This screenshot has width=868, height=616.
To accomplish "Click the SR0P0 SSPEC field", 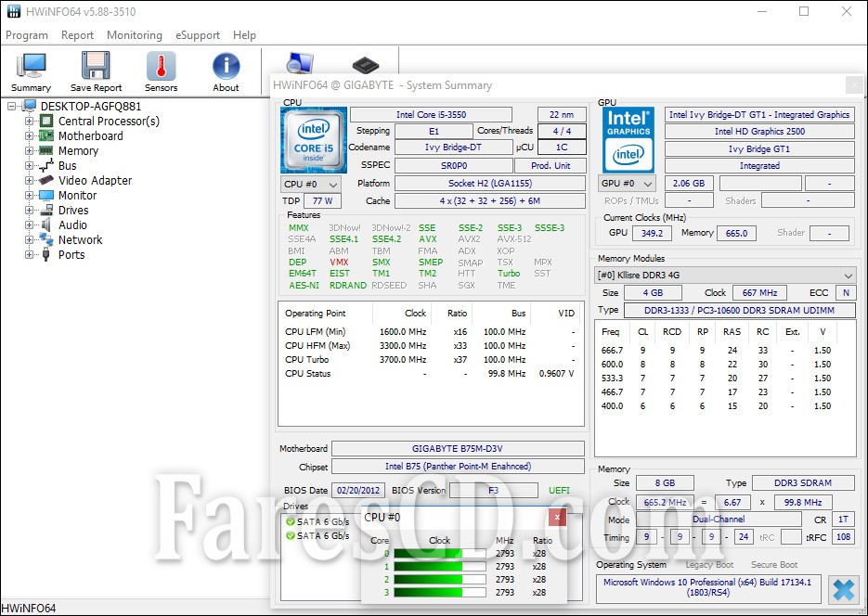I will [x=453, y=165].
